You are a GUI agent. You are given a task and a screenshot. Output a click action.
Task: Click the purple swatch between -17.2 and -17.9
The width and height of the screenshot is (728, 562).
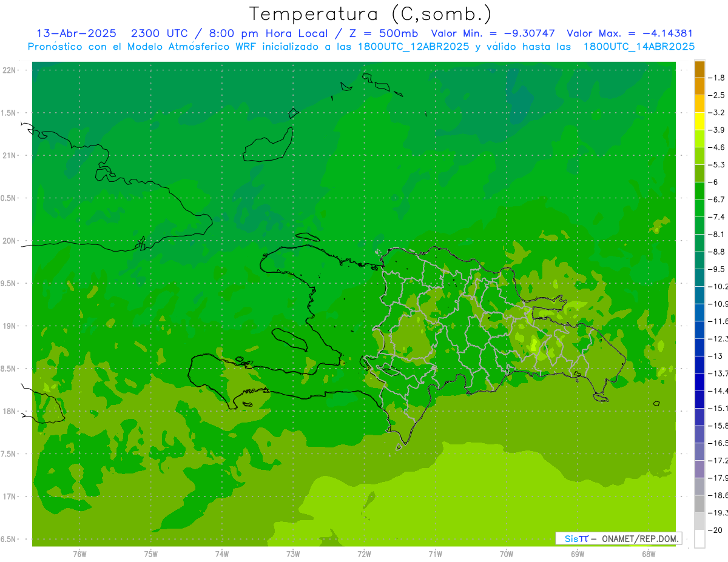pos(699,469)
